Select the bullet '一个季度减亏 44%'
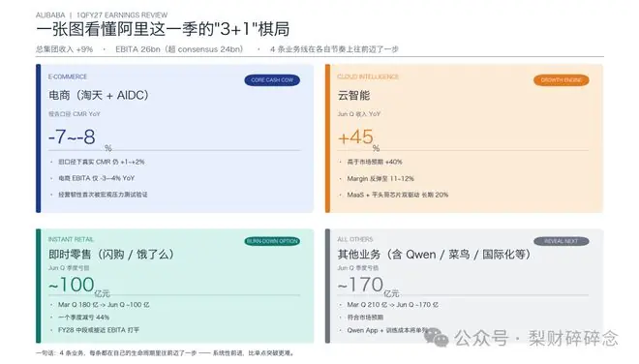This screenshot has height=364, width=639. coord(83,318)
